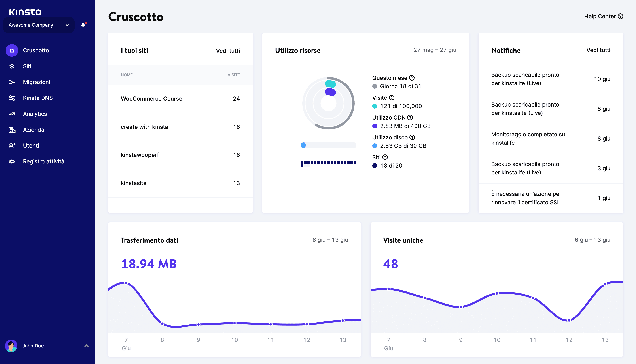Open Kinsta DNS from the sidebar
Image resolution: width=636 pixels, height=364 pixels.
[38, 98]
